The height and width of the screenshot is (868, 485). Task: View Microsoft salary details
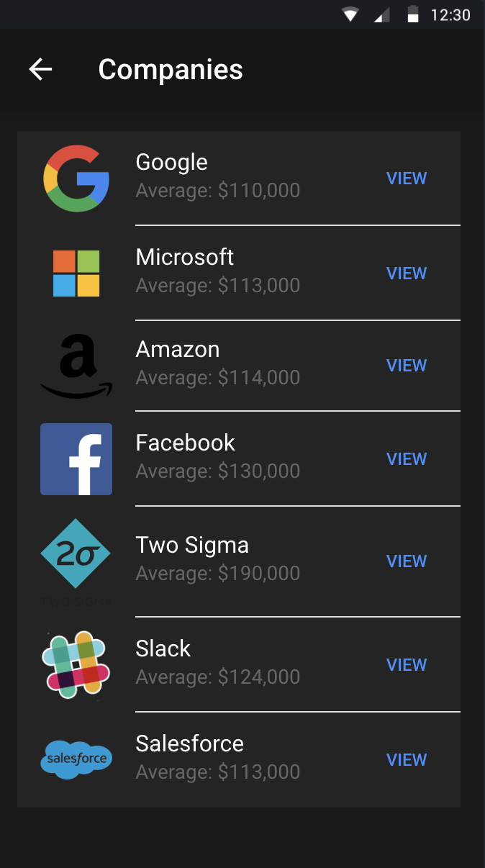click(407, 273)
